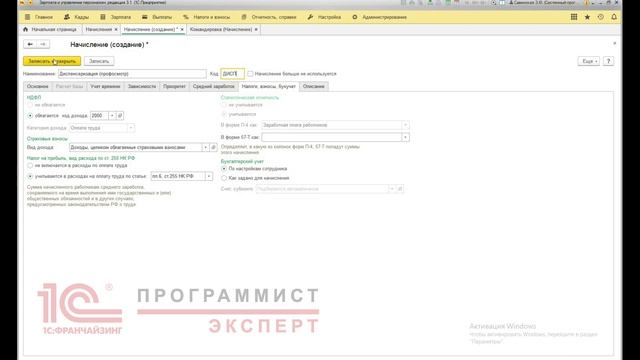Select 'По настройкам сотрудника' radio button
Image resolution: width=640 pixels, height=360 pixels.
coord(224,169)
